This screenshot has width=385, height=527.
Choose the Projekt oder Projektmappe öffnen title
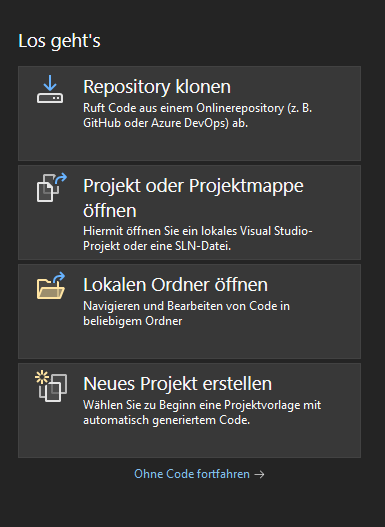click(x=193, y=198)
